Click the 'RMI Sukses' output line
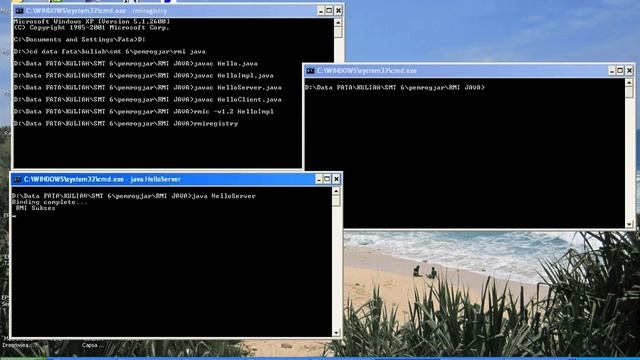The height and width of the screenshot is (360, 640). [x=35, y=208]
